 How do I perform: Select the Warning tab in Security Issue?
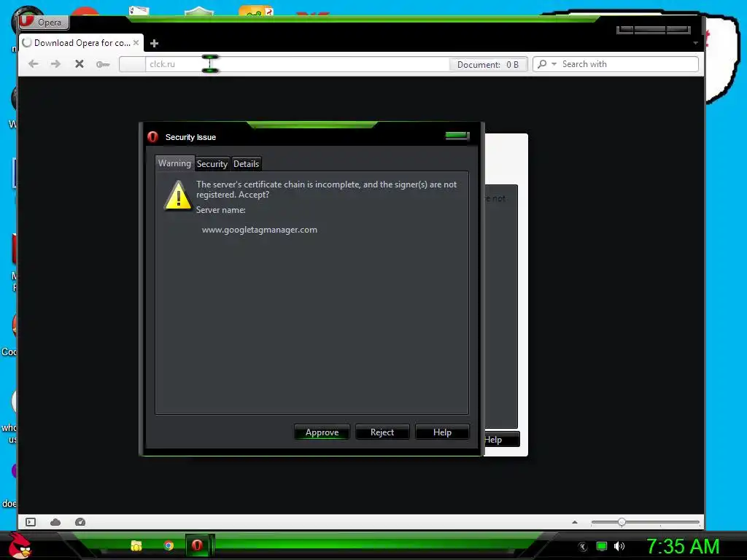tap(174, 163)
